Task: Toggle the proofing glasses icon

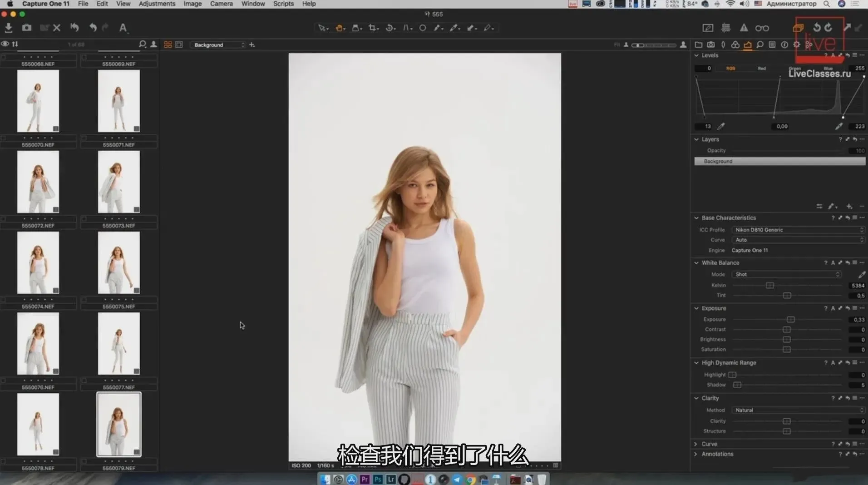Action: pyautogui.click(x=762, y=28)
